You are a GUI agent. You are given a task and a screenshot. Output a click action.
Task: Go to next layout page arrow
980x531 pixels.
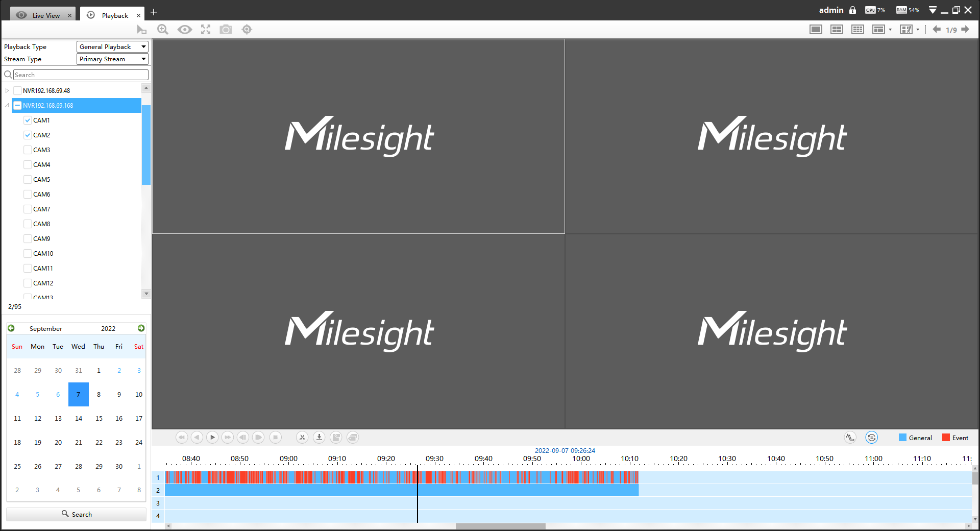965,30
